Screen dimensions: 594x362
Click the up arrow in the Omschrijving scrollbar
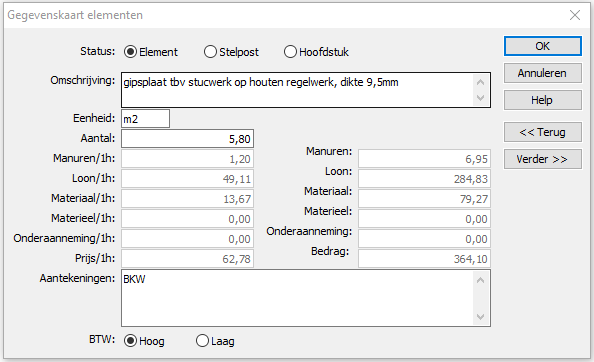[480, 82]
